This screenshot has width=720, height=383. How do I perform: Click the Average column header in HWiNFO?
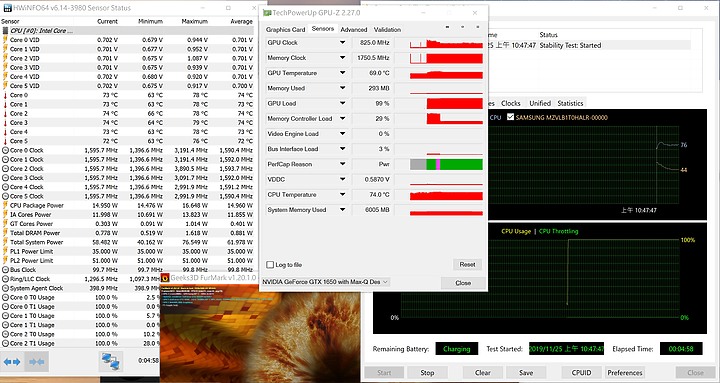[241, 21]
